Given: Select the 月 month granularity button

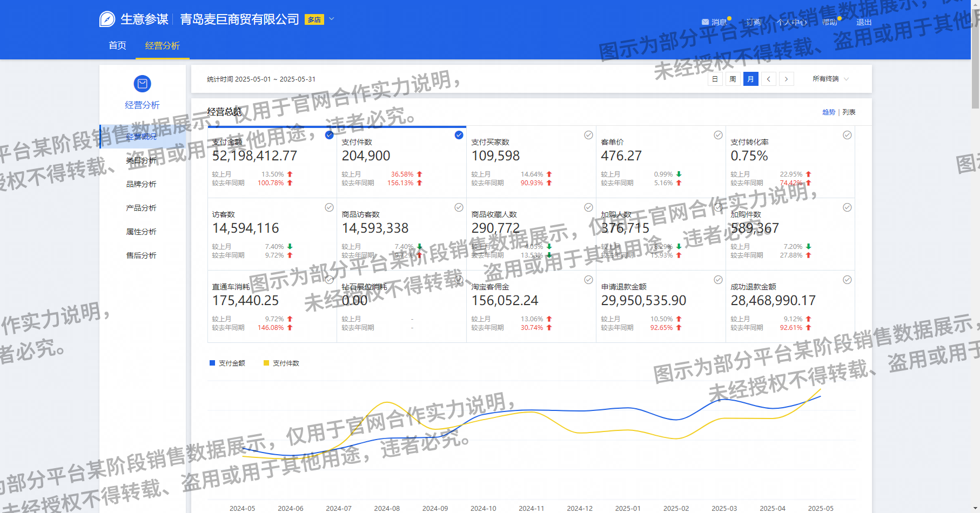Looking at the screenshot, I should pos(750,79).
